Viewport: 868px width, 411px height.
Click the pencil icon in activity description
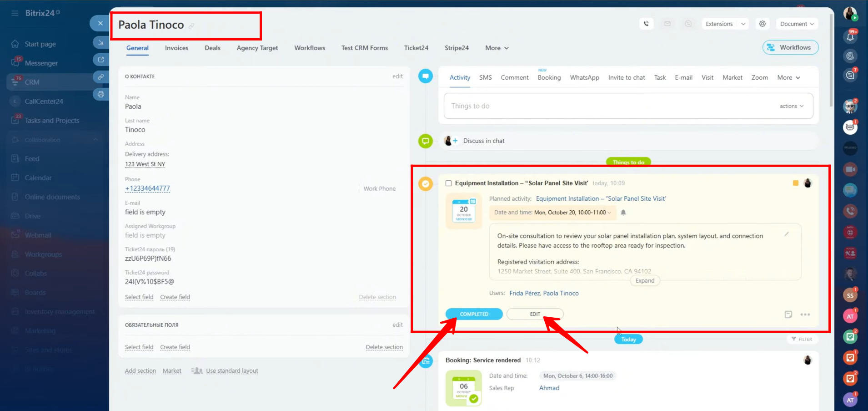click(x=787, y=234)
